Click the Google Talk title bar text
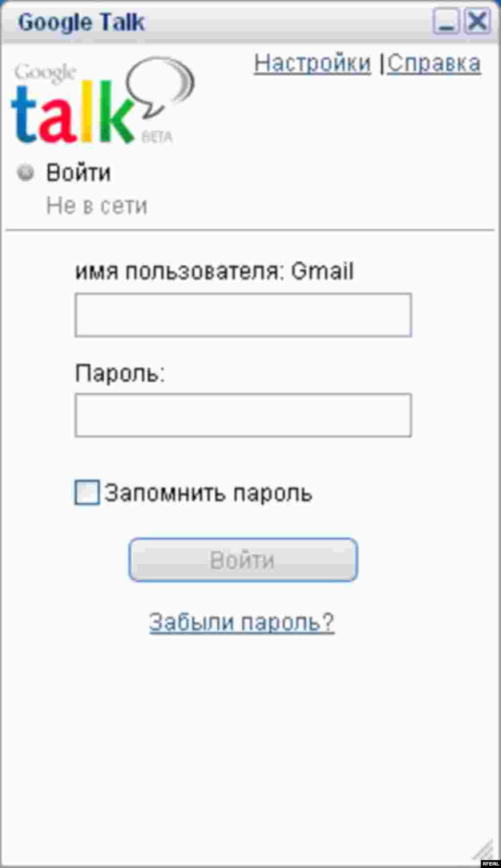Image resolution: width=501 pixels, height=868 pixels. pyautogui.click(x=81, y=22)
